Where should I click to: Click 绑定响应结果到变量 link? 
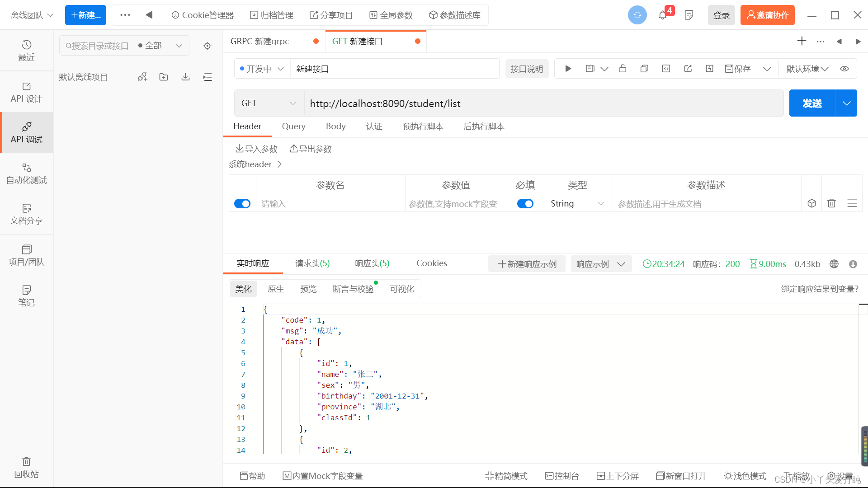(820, 289)
